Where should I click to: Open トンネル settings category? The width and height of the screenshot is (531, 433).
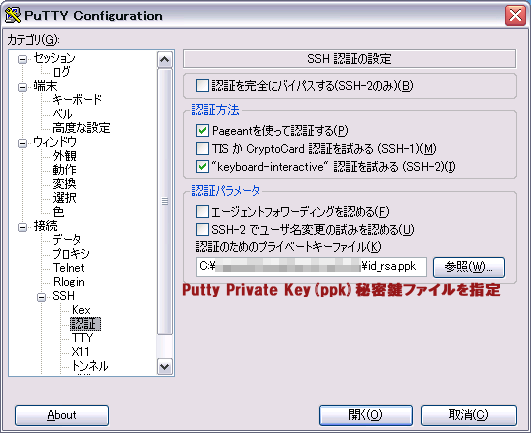tap(90, 366)
